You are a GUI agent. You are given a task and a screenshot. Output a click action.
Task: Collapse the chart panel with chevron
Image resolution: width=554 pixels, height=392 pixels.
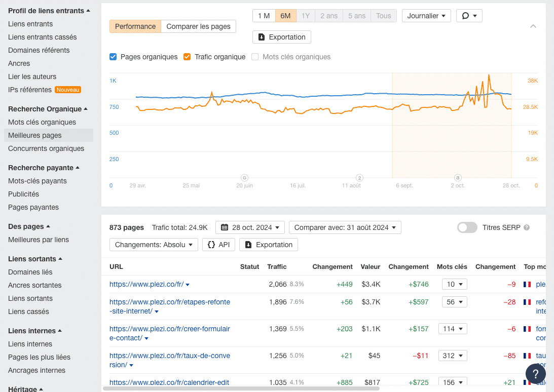point(533,26)
